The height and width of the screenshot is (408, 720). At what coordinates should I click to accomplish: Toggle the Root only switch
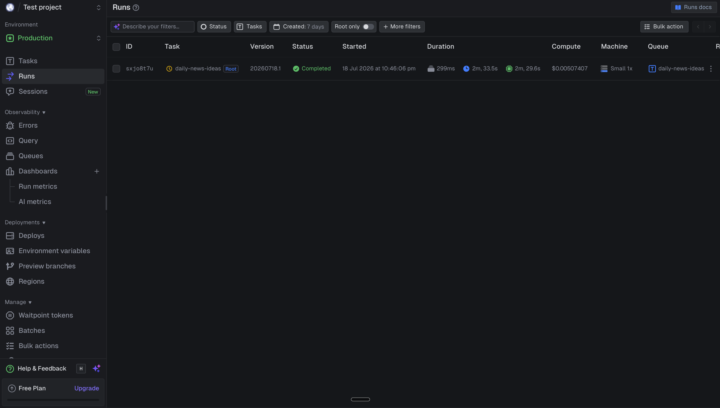click(368, 27)
